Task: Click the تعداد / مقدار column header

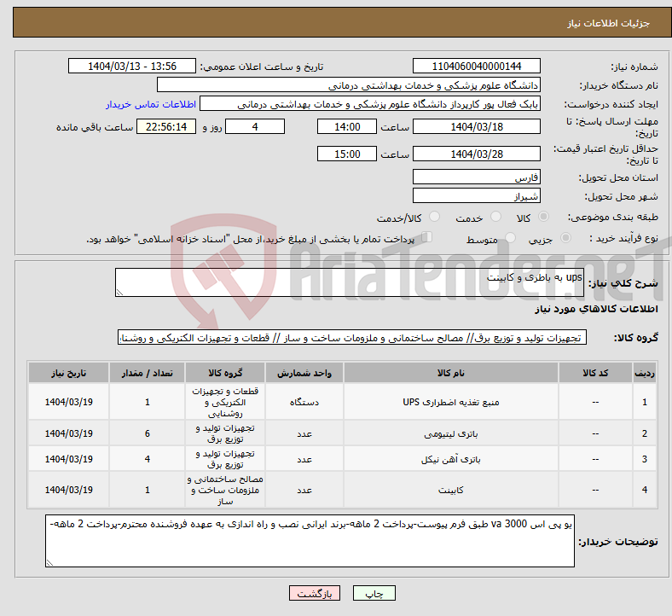Action: [x=147, y=373]
